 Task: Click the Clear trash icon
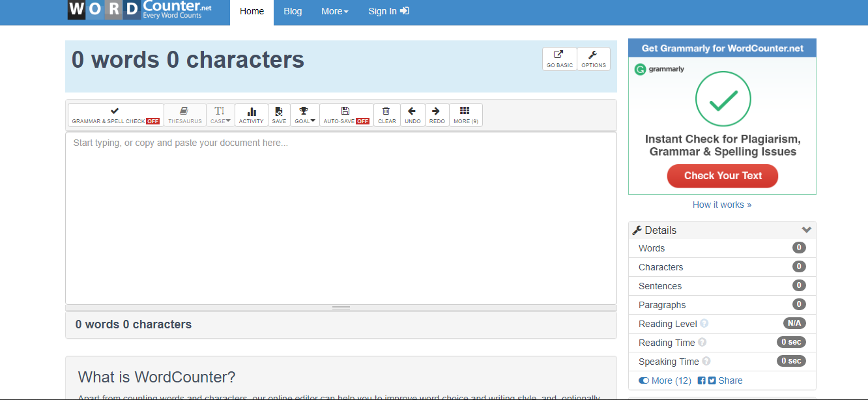(387, 115)
